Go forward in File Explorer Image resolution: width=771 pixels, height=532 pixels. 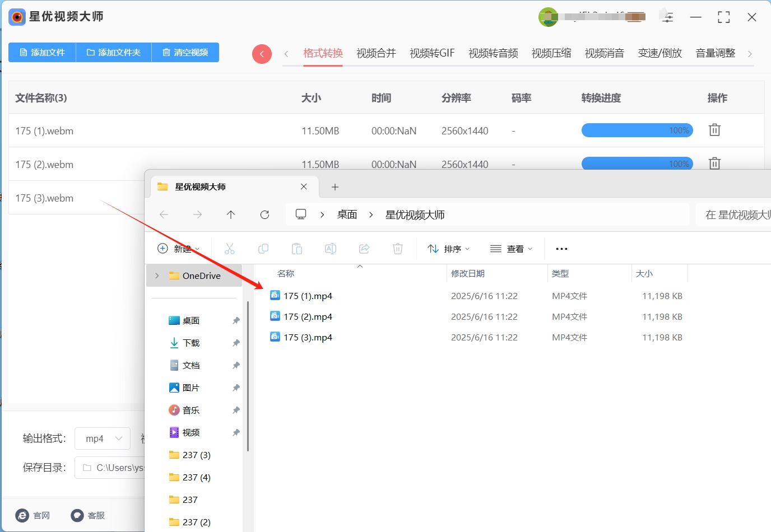(197, 214)
